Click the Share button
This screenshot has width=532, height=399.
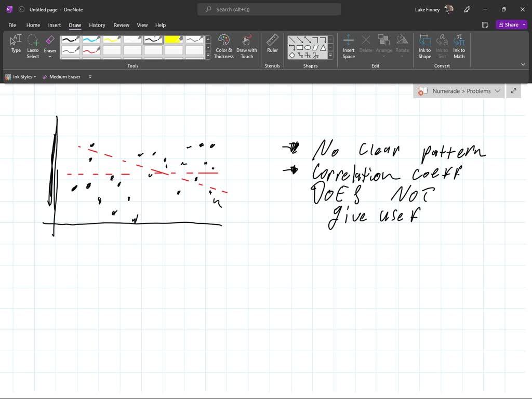click(x=510, y=24)
